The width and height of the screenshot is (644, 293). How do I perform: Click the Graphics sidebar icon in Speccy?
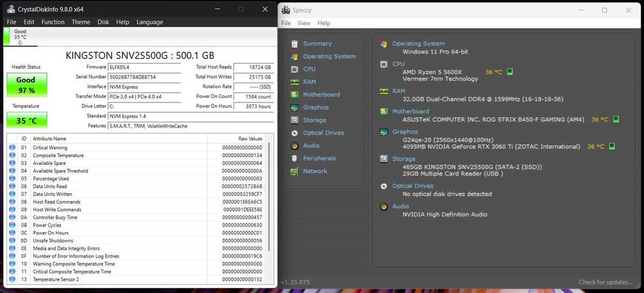click(x=294, y=108)
